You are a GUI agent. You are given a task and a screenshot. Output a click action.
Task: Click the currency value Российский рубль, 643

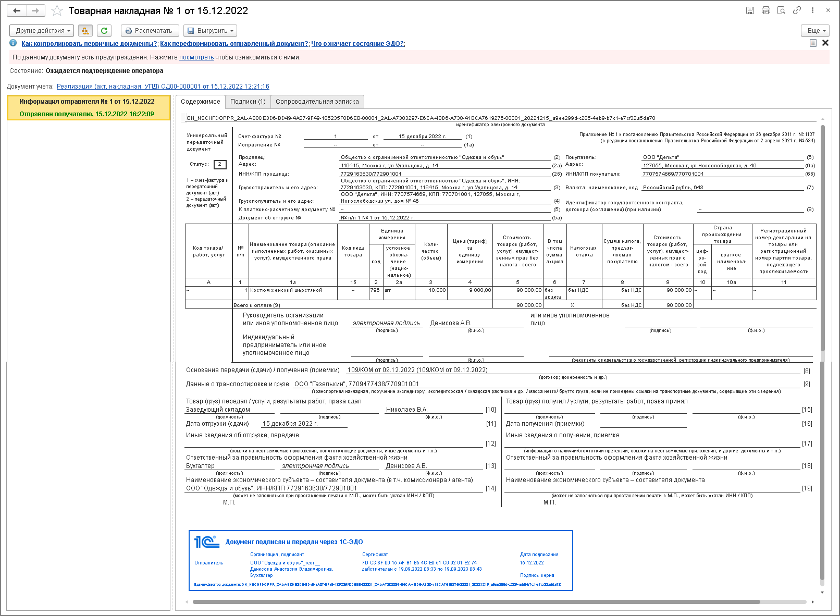click(673, 188)
